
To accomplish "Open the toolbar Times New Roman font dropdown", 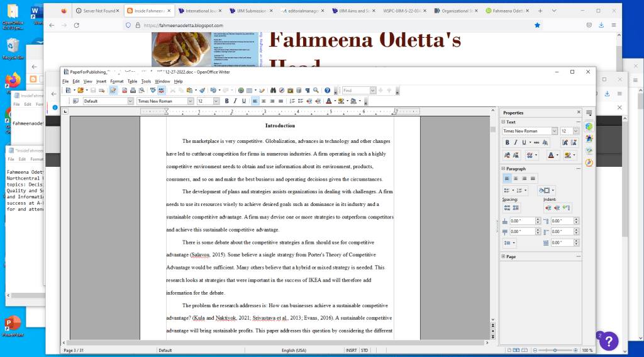I will (x=190, y=101).
